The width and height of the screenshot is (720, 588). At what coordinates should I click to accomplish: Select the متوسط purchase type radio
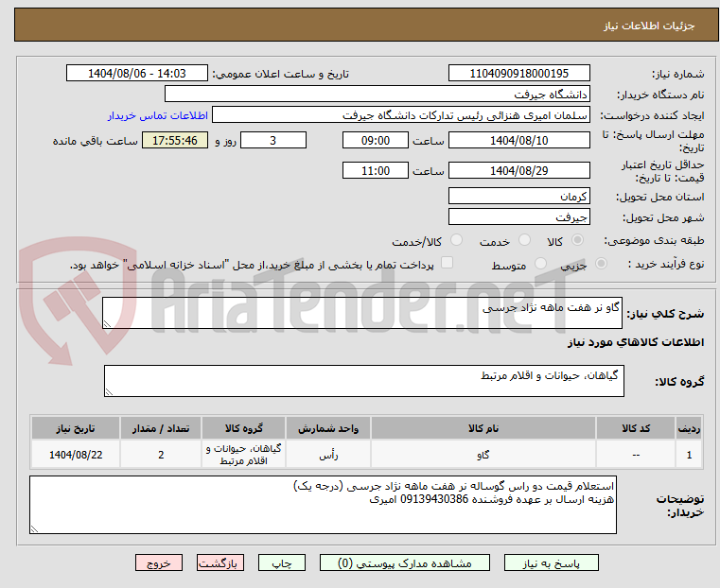540,263
